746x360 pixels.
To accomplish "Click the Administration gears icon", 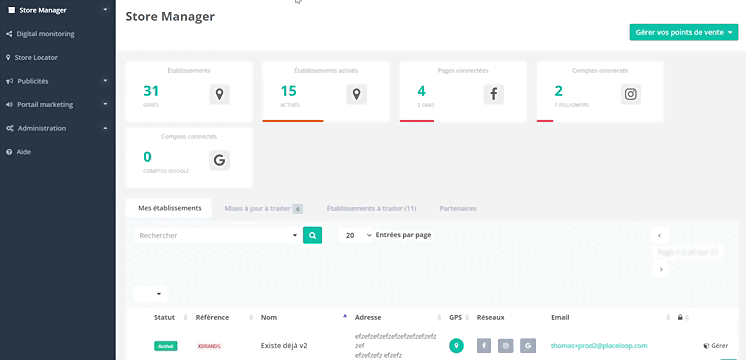I will tap(10, 128).
